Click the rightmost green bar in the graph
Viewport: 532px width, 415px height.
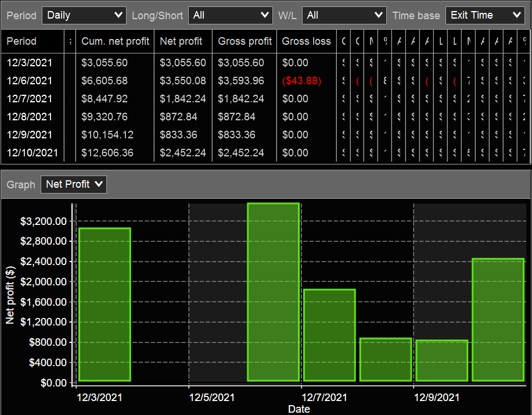point(498,320)
